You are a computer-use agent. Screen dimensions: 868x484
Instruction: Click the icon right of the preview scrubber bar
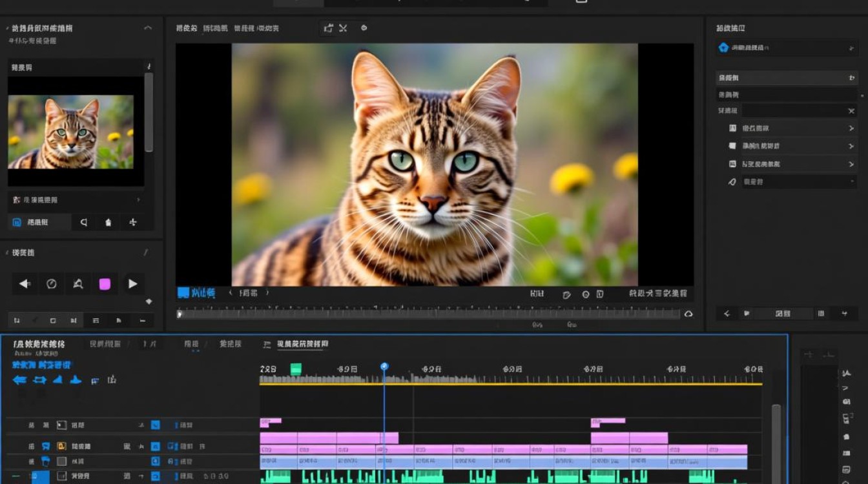(688, 314)
